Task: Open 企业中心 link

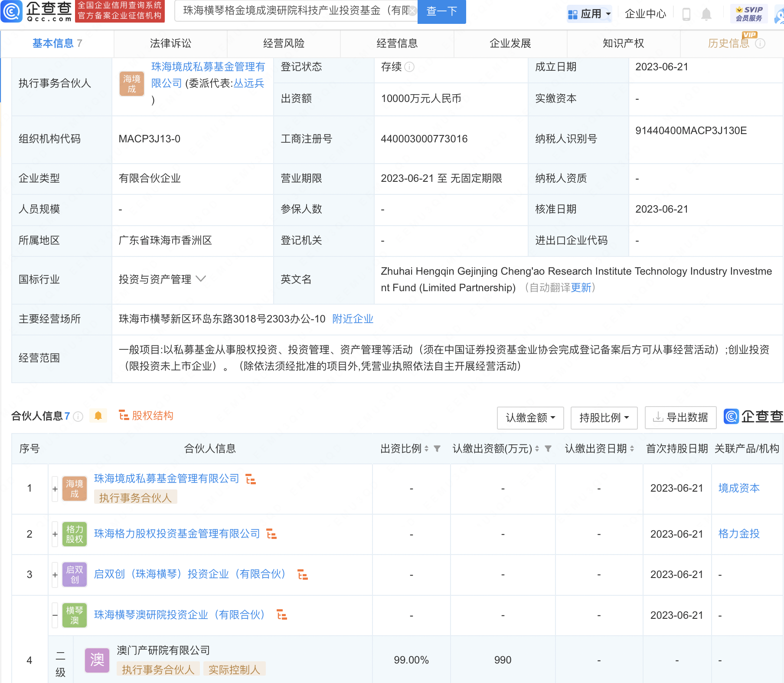Action: (x=645, y=14)
